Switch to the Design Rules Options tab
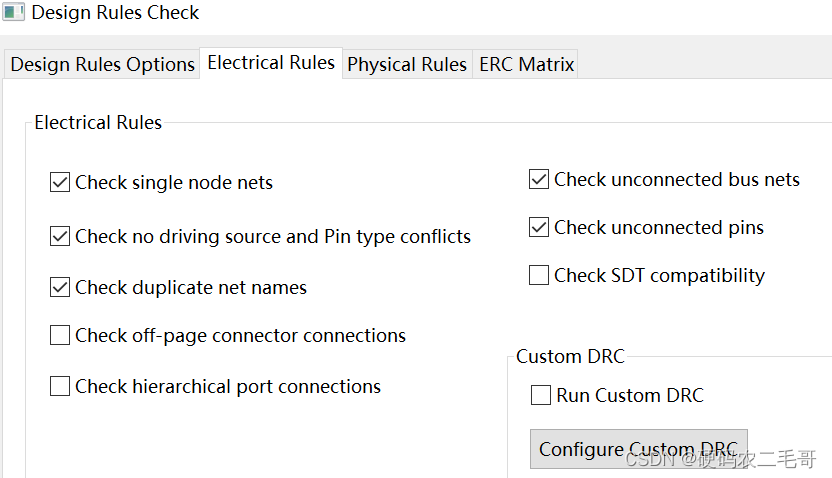The height and width of the screenshot is (478, 832). 102,64
